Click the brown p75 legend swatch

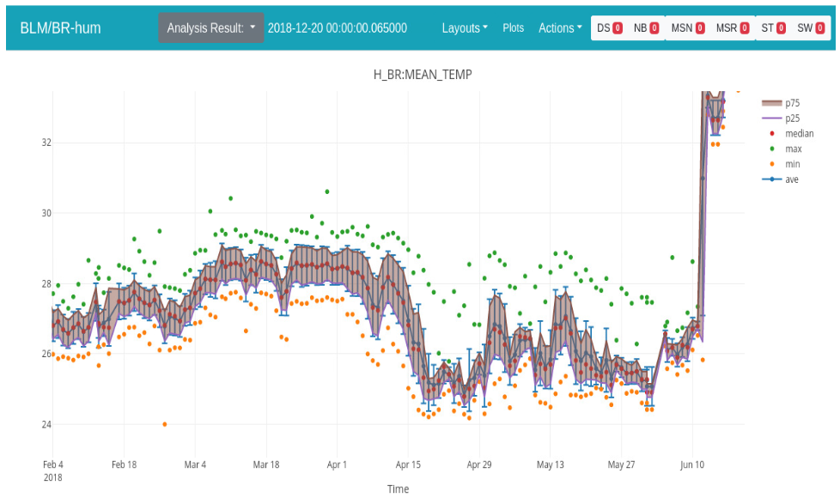click(x=772, y=102)
